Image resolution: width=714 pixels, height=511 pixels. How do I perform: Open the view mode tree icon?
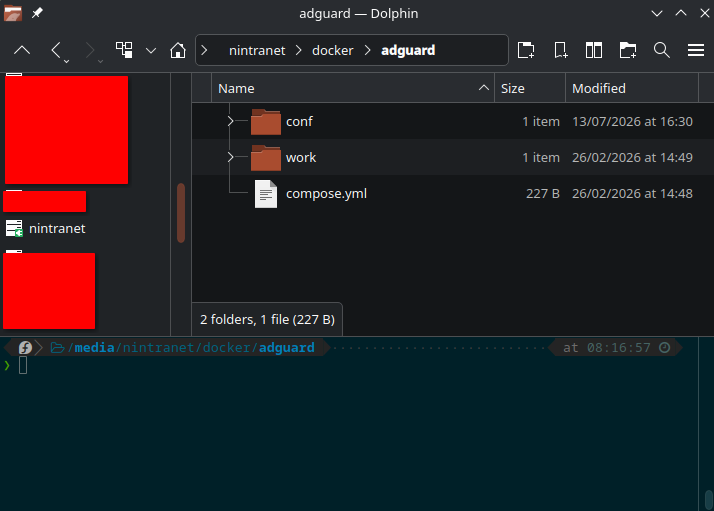124,50
